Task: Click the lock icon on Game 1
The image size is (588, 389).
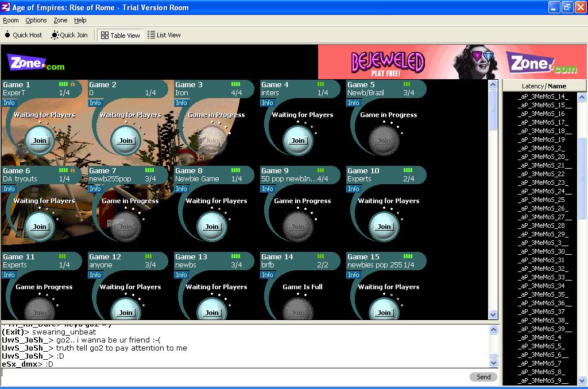Action: point(72,84)
